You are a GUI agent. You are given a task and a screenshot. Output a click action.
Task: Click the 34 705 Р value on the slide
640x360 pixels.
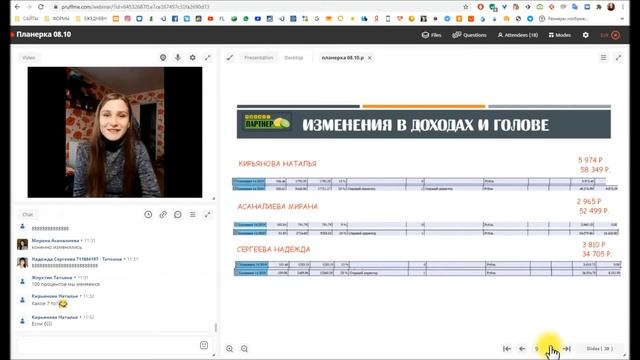coord(597,254)
